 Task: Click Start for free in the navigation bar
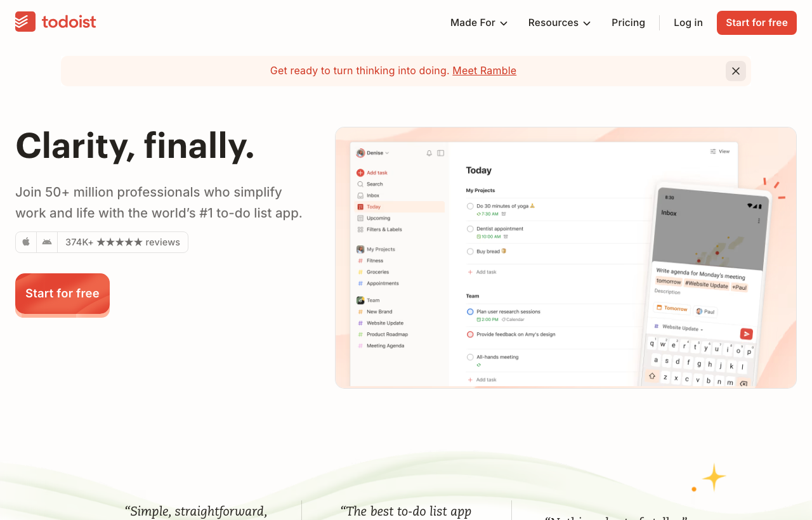pyautogui.click(x=757, y=23)
